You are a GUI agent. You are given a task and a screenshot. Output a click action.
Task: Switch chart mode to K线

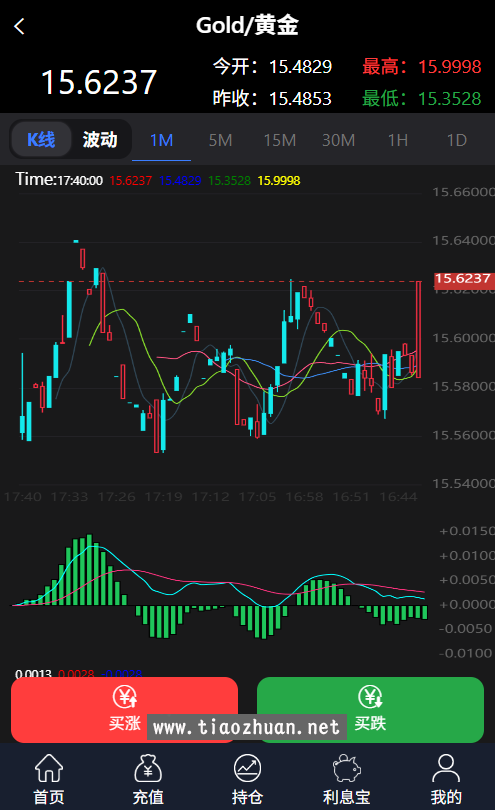coord(41,139)
